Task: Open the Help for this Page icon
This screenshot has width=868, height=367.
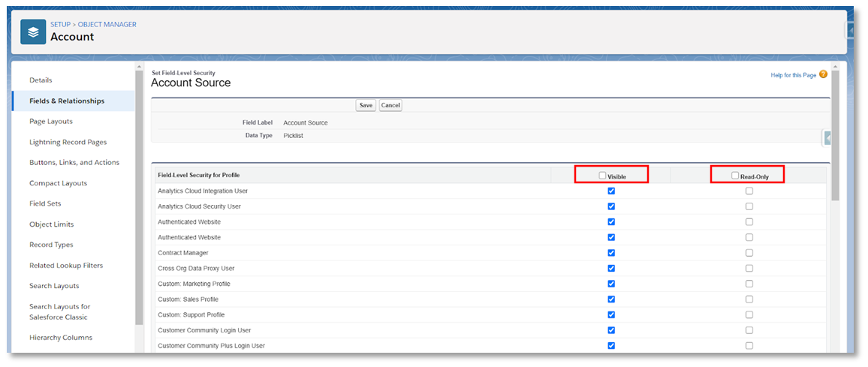Action: [823, 75]
